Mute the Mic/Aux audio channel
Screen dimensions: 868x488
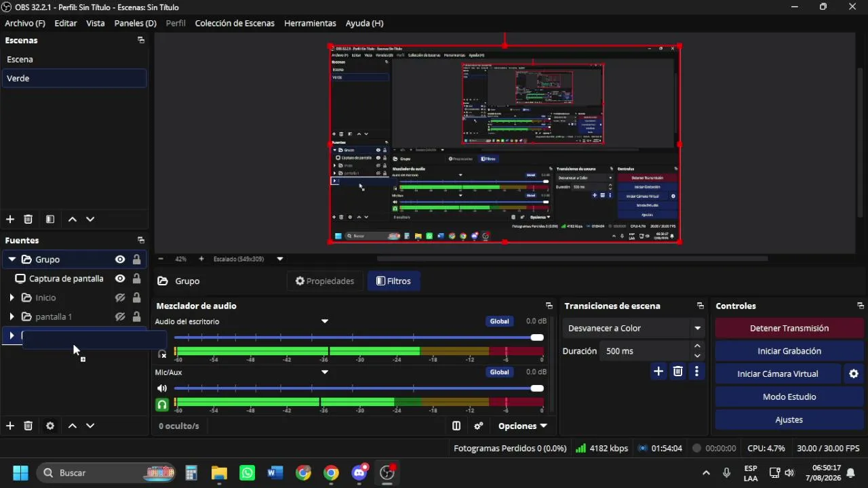[x=162, y=388]
